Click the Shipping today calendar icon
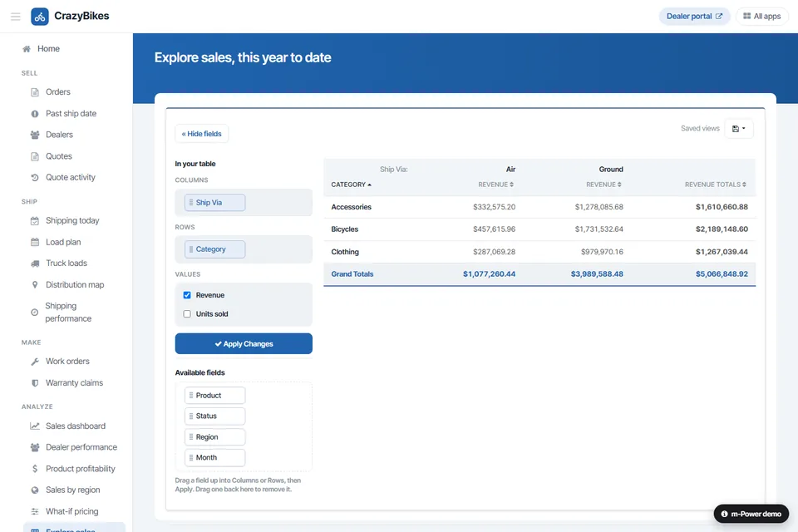The width and height of the screenshot is (798, 532). tap(35, 221)
